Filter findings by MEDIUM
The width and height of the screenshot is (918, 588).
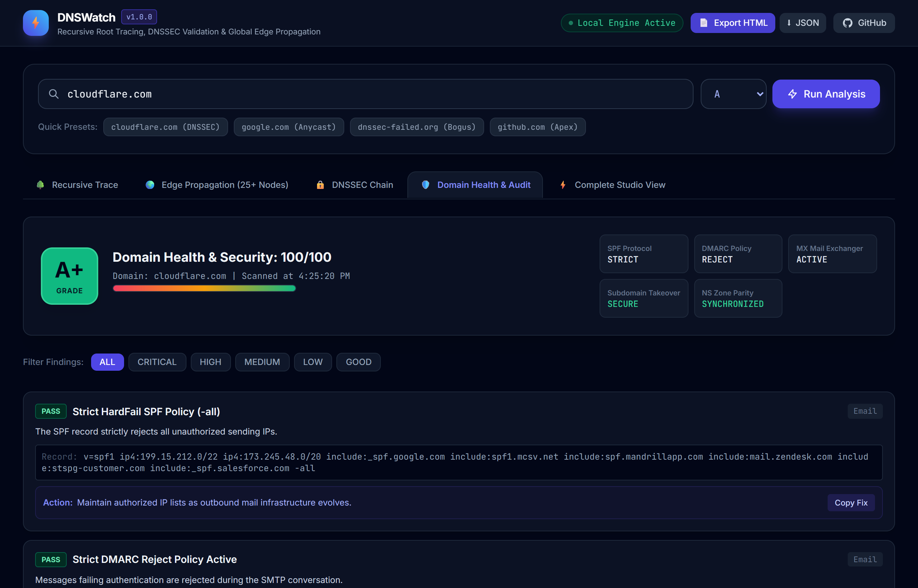(x=262, y=362)
